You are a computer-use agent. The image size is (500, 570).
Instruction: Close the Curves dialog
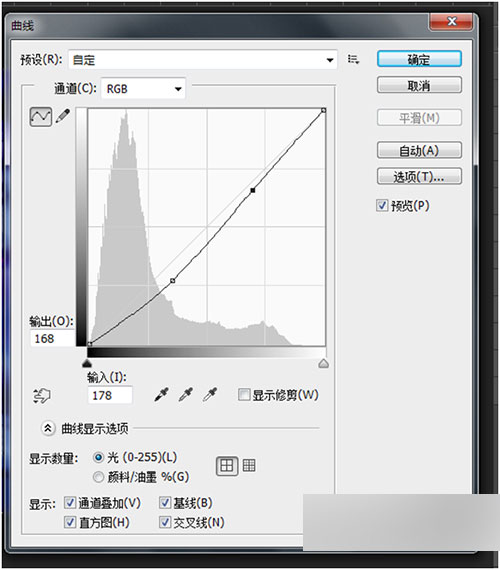tap(451, 22)
